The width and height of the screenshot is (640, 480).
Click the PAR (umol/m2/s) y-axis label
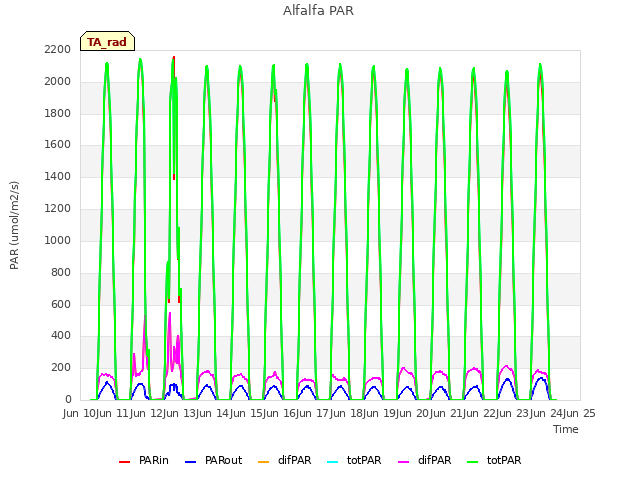tap(14, 225)
